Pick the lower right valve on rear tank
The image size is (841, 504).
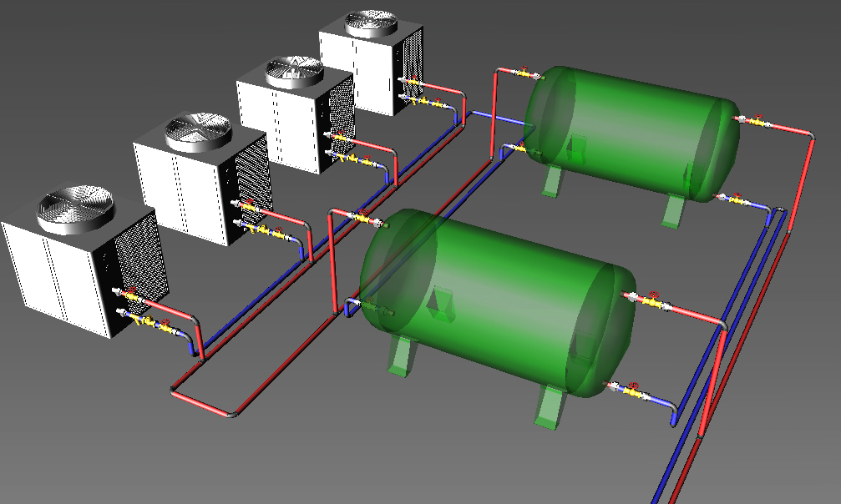point(737,199)
